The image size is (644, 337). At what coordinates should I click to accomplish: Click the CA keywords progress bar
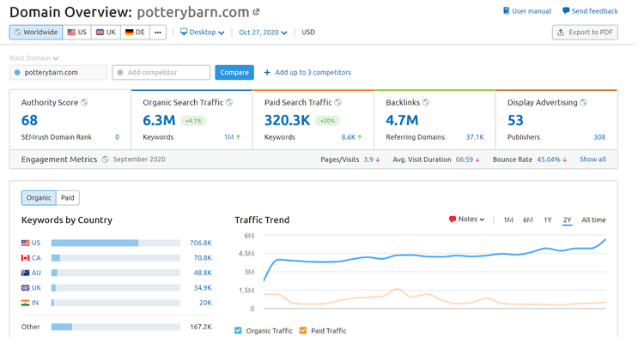[116, 258]
